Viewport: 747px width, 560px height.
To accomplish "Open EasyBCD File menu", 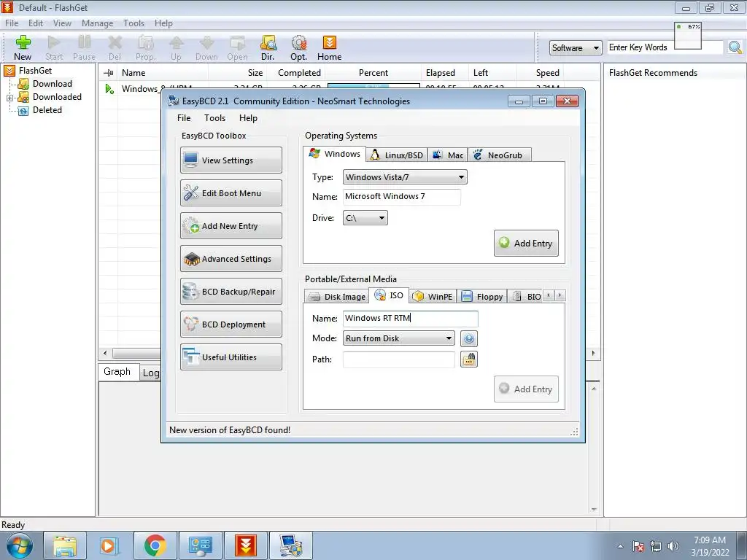I will 184,118.
